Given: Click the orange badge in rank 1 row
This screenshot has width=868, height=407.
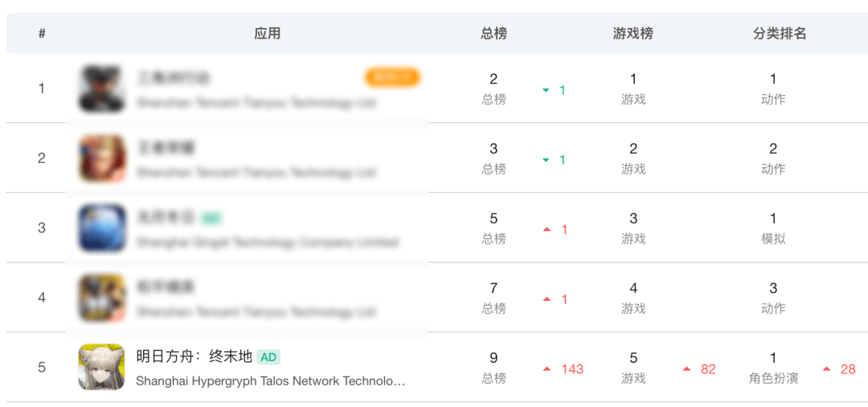Looking at the screenshot, I should tap(392, 77).
